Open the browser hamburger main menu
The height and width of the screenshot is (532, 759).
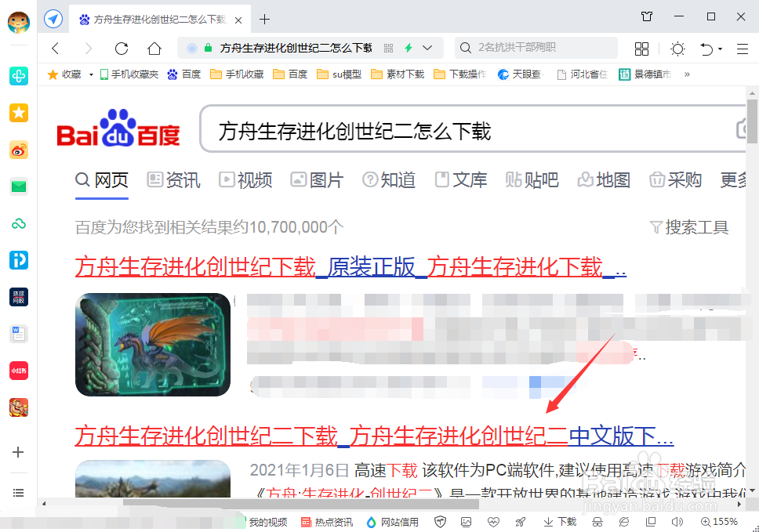[x=742, y=49]
